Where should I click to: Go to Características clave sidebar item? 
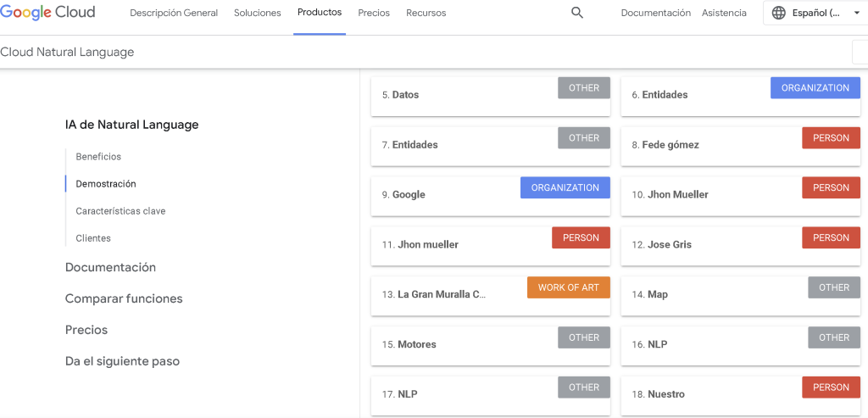tap(120, 211)
